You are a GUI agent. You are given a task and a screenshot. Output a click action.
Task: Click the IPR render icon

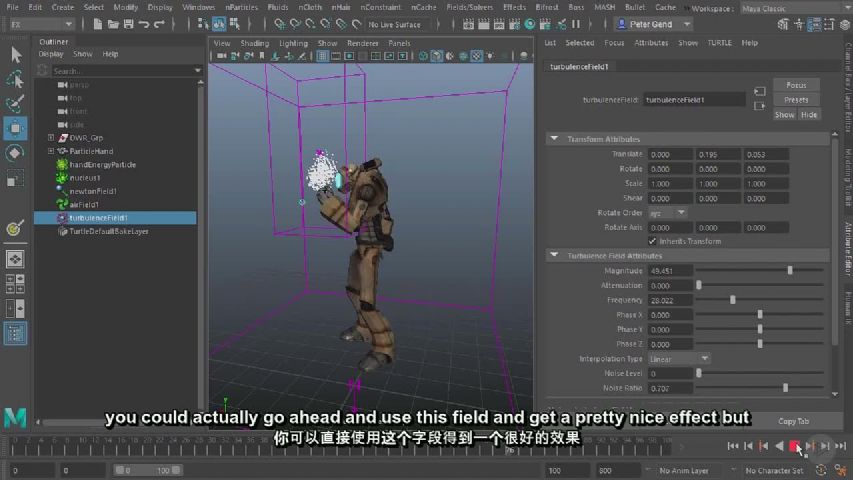pyautogui.click(x=499, y=24)
